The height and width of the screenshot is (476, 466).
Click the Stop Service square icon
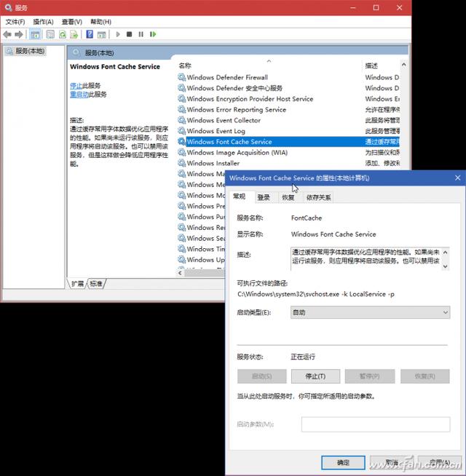(x=129, y=34)
